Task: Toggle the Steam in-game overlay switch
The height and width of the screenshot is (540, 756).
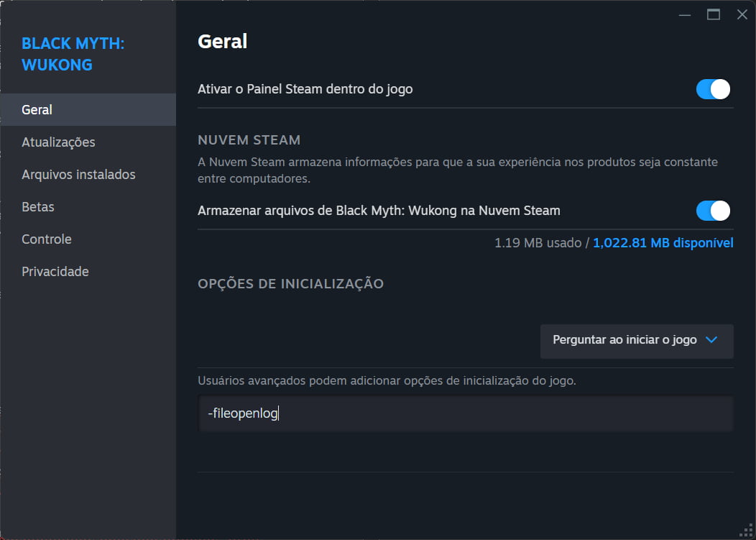Action: coord(713,89)
